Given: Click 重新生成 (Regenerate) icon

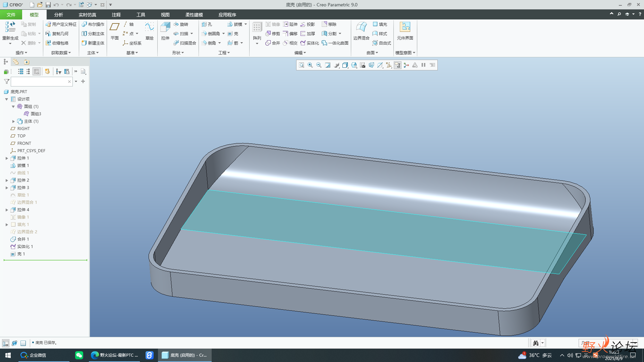Looking at the screenshot, I should click(x=10, y=27).
